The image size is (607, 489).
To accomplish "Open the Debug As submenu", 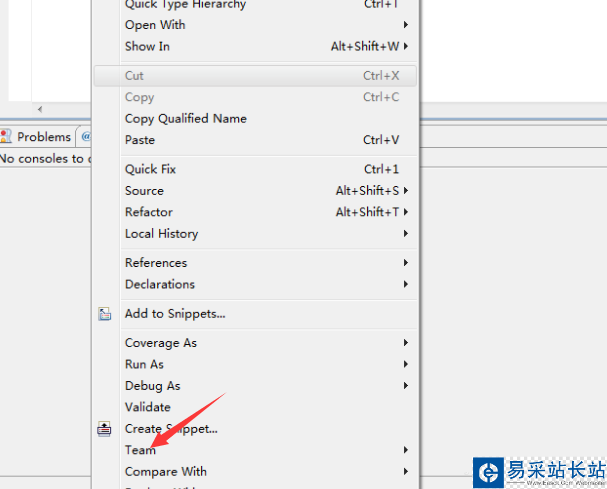I will (x=152, y=386).
